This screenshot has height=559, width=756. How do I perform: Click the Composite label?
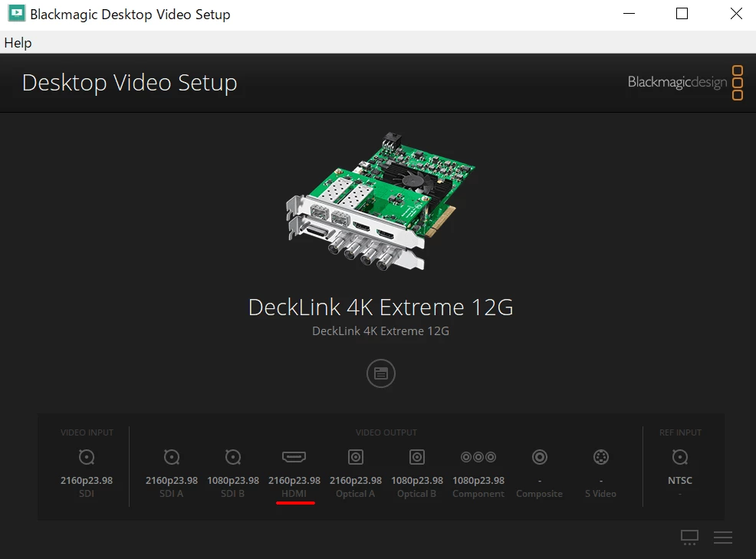tap(540, 494)
